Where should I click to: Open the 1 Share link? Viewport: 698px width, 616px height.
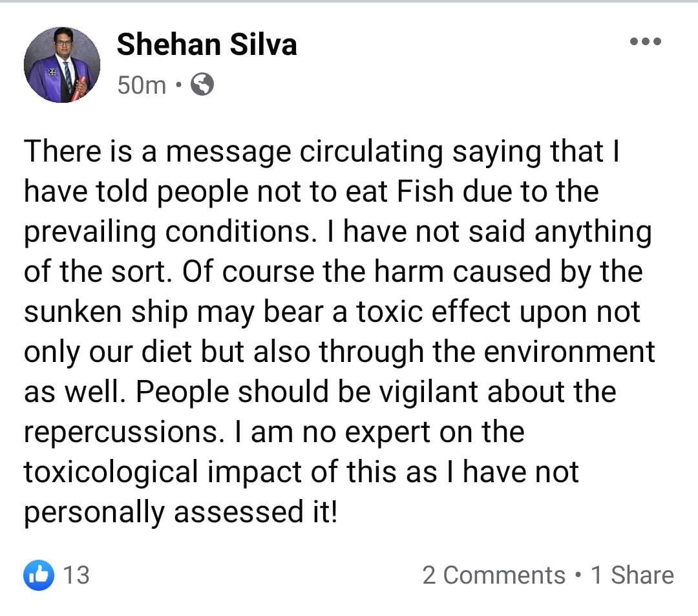click(632, 575)
